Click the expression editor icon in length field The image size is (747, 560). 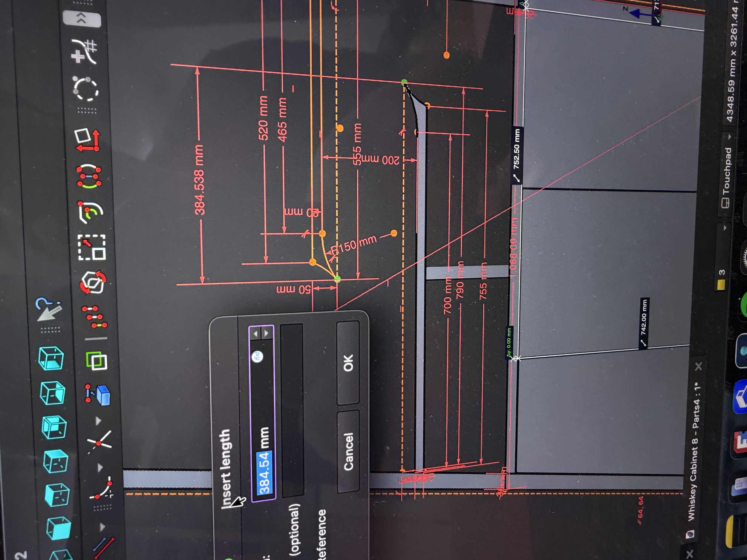pos(258,356)
